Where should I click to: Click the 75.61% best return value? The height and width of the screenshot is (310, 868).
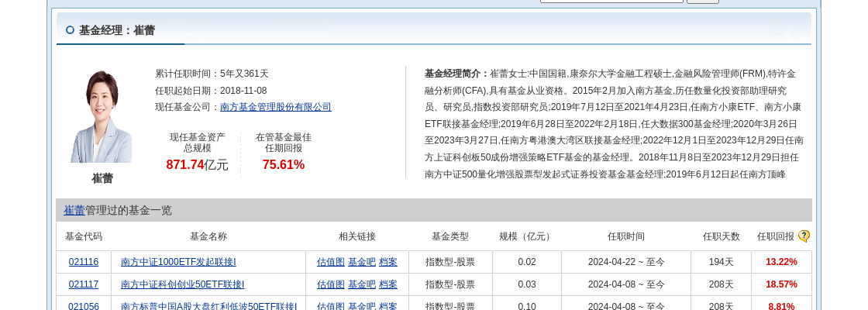284,164
